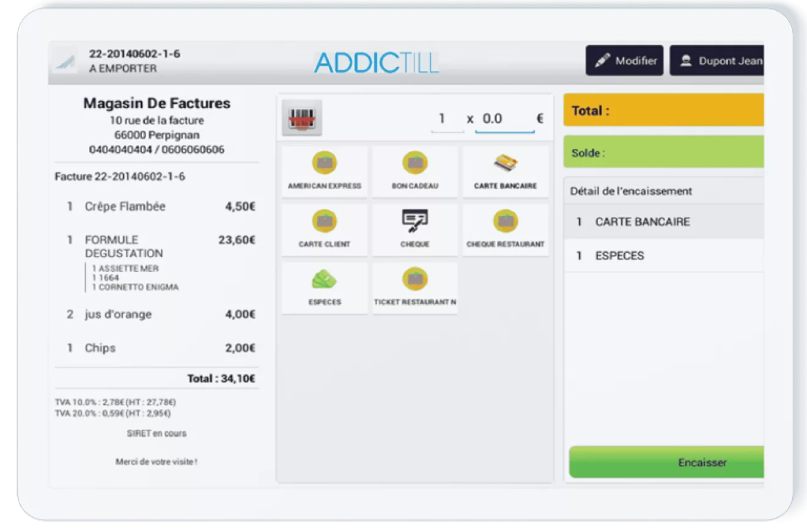
Task: Click the phone numbers 0404040404 / 0606060606
Action: (x=157, y=150)
